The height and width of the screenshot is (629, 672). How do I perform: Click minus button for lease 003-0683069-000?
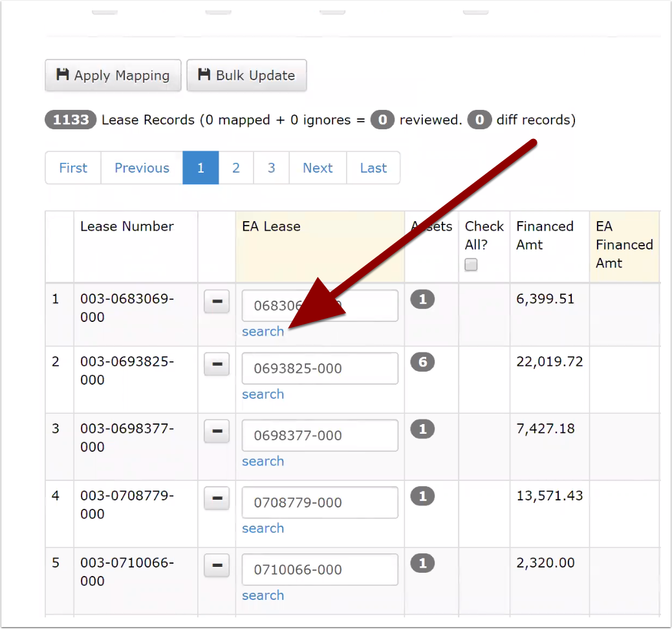(x=217, y=301)
